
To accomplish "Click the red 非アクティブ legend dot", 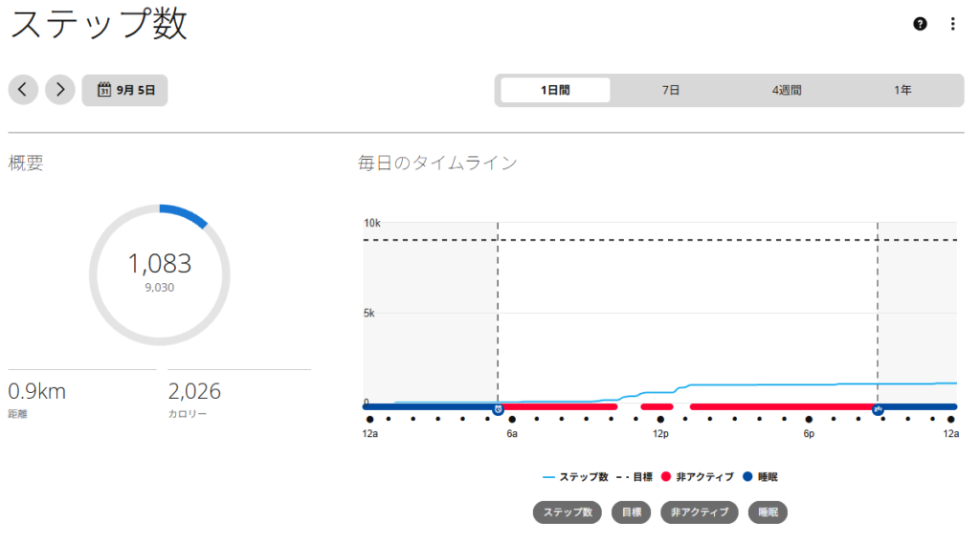I will [666, 476].
